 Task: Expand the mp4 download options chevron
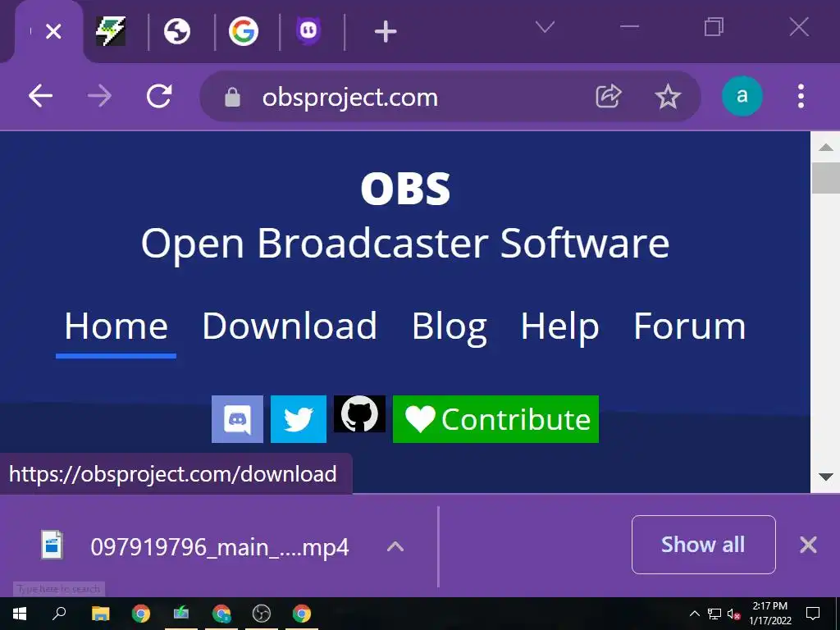[x=395, y=546]
